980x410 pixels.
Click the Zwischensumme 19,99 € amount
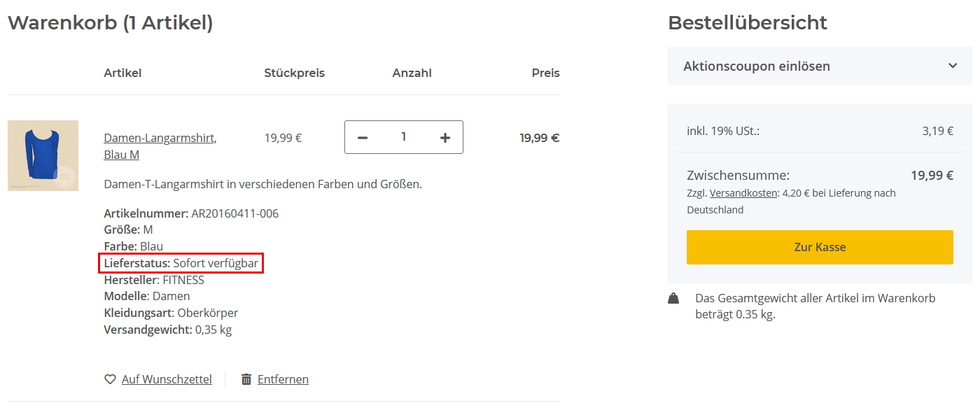click(x=932, y=176)
